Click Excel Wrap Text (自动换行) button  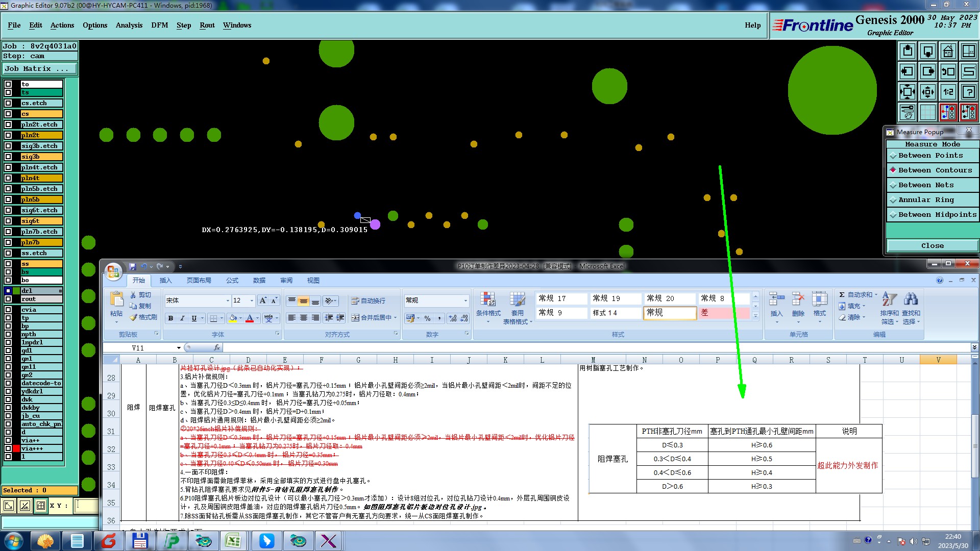[x=368, y=301]
